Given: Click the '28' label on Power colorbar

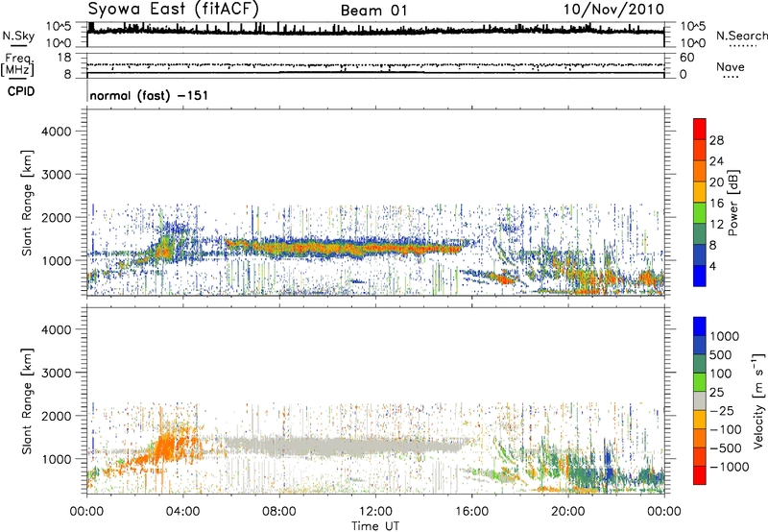Looking at the screenshot, I should point(716,140).
